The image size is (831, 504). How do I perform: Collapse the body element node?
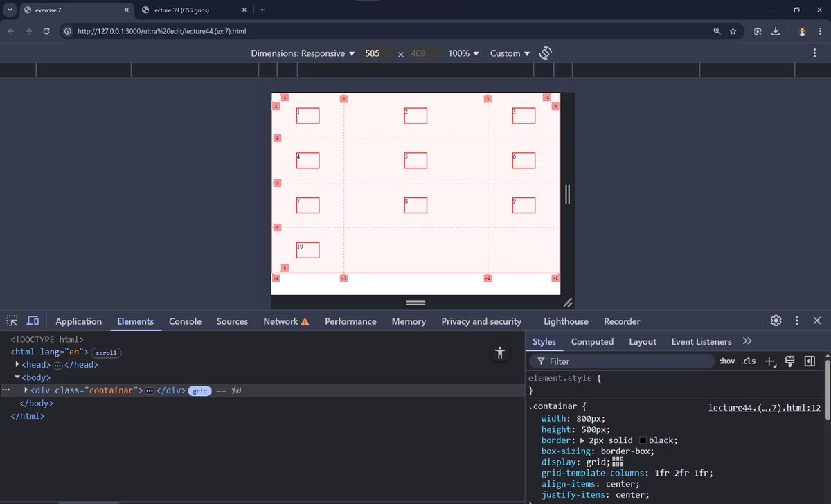click(17, 377)
